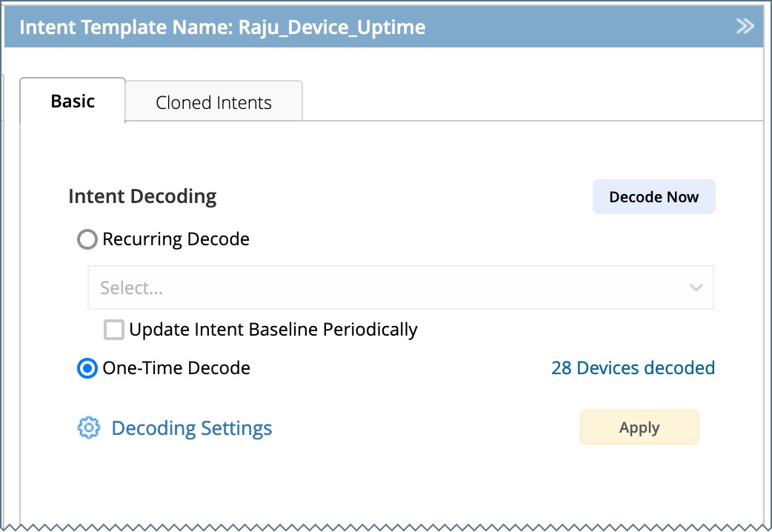
Task: Click the Raju_Device_Uptime name in the header
Action: pos(332,27)
